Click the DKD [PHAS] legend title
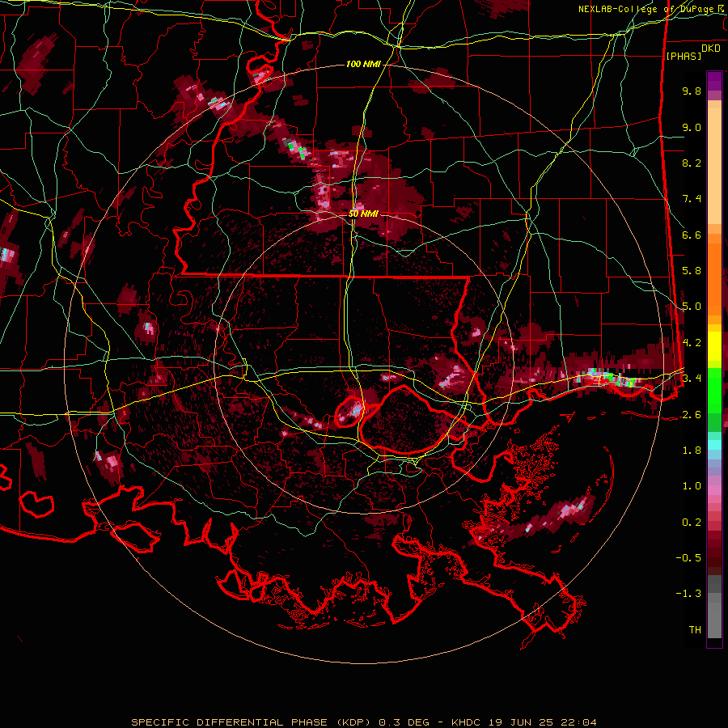Screen dimensions: 728x728 (x=692, y=52)
